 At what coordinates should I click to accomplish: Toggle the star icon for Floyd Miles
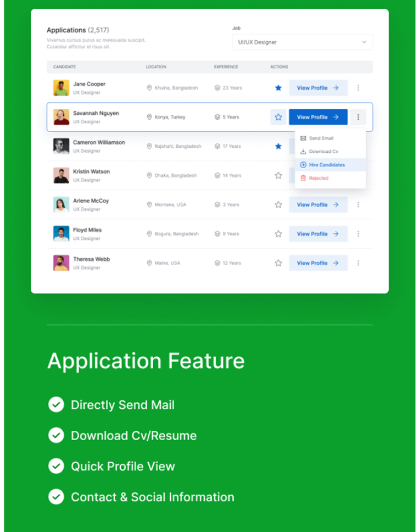(x=278, y=234)
